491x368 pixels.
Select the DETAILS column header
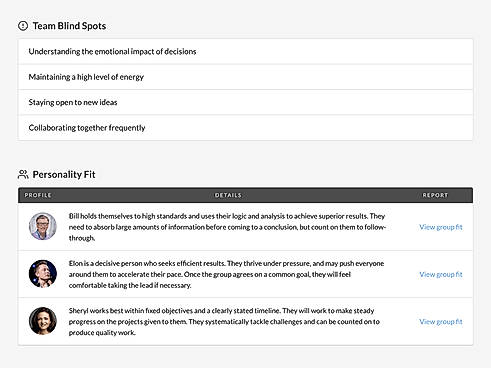coord(228,195)
